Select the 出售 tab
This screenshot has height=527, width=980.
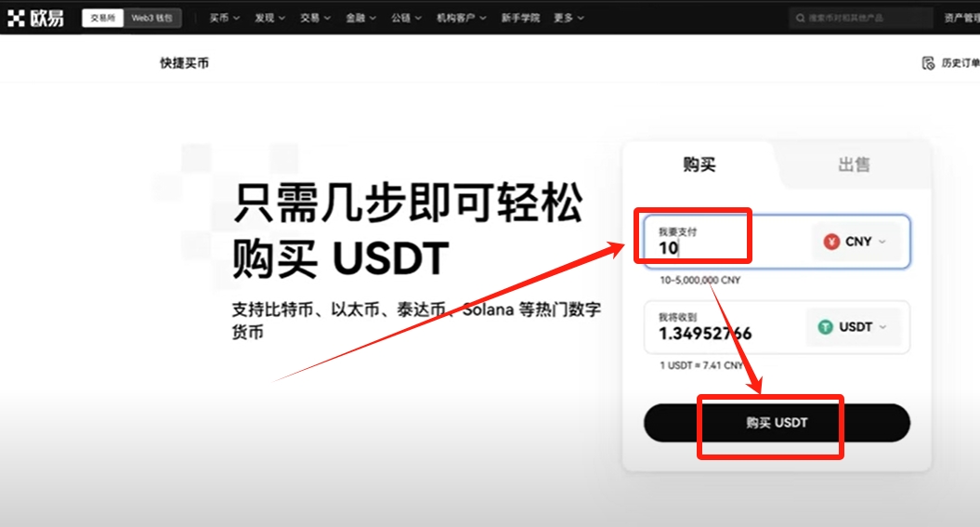[x=854, y=165]
